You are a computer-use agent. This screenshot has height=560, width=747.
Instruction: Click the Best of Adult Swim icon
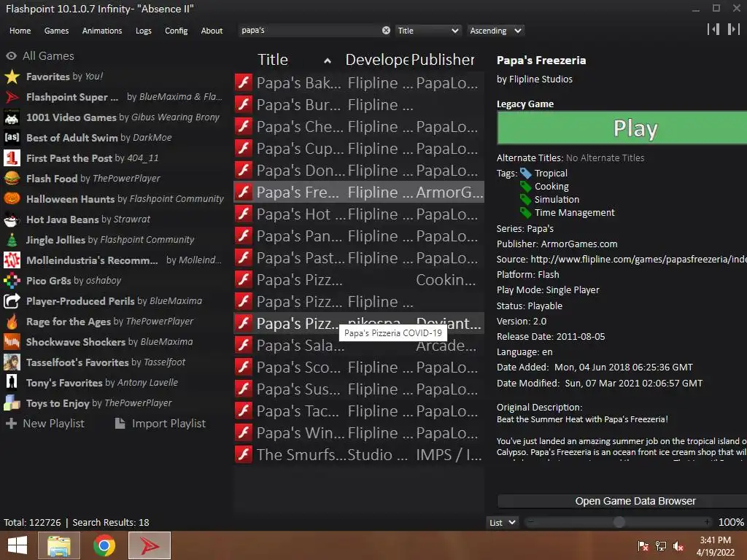(12, 138)
